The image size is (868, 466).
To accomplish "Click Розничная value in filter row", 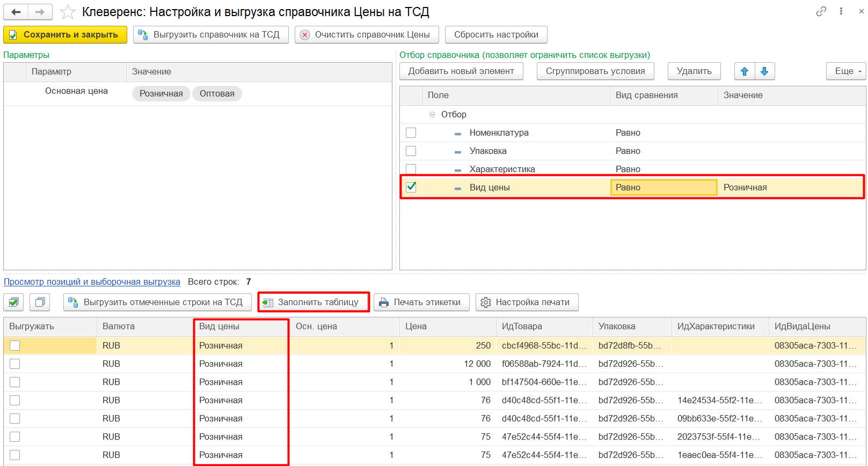I will [x=745, y=188].
